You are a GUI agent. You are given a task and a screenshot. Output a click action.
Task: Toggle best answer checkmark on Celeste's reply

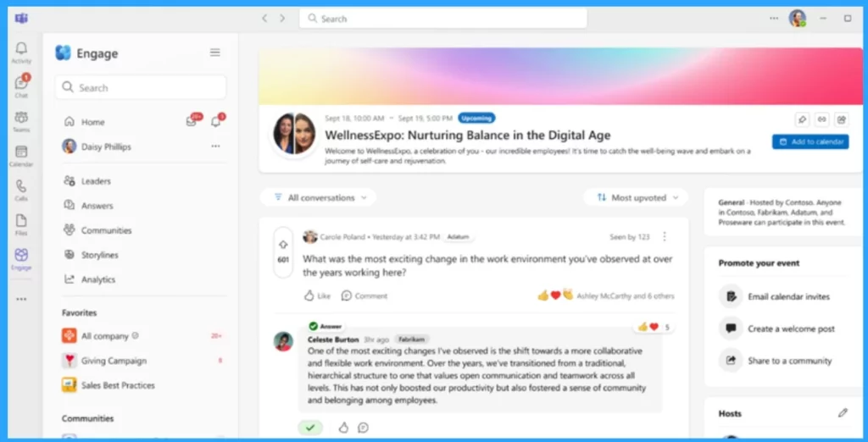click(310, 427)
